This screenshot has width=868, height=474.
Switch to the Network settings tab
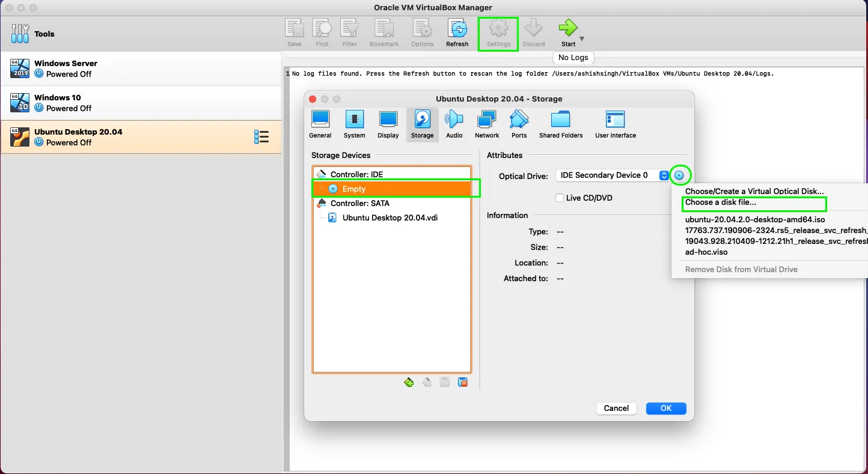tap(487, 125)
